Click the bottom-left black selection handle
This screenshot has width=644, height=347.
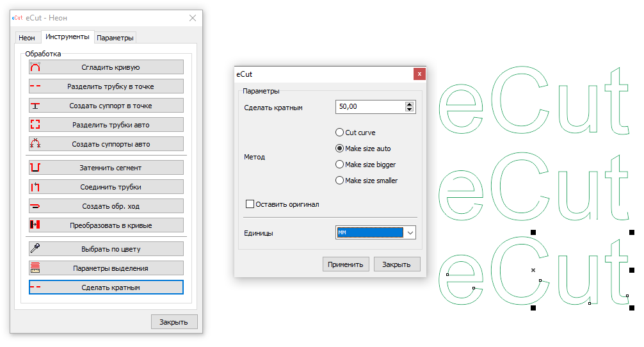point(533,307)
